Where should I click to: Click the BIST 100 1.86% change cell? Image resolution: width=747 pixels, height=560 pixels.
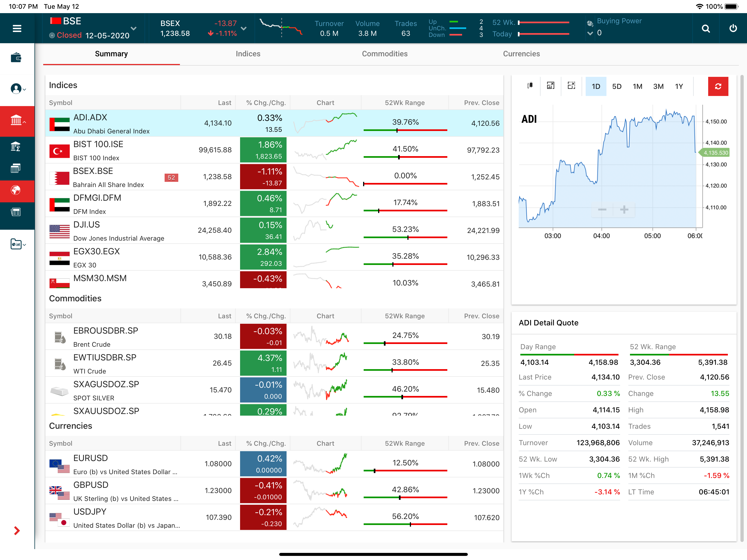263,150
